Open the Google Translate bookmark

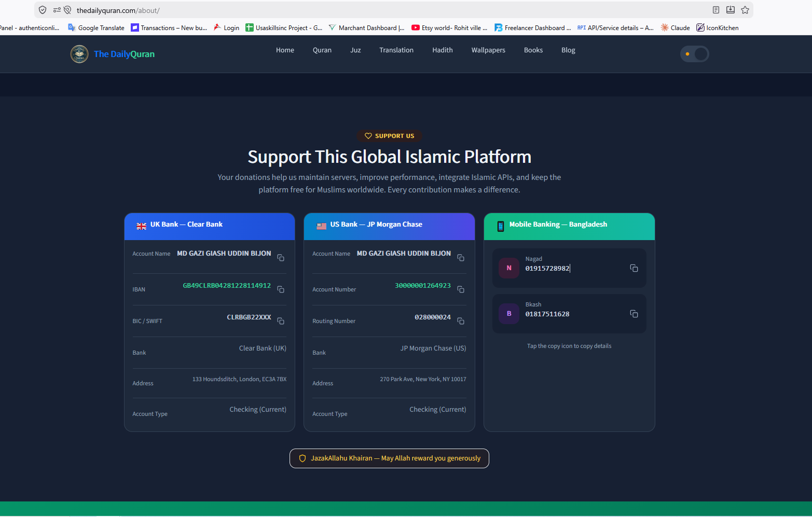click(97, 28)
